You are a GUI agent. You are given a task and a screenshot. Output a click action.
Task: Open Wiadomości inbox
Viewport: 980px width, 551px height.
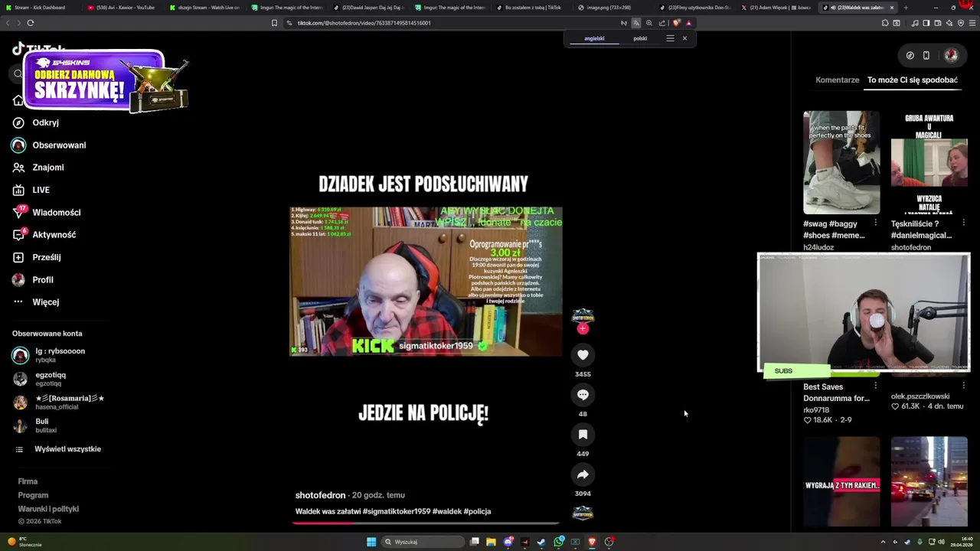(x=56, y=213)
